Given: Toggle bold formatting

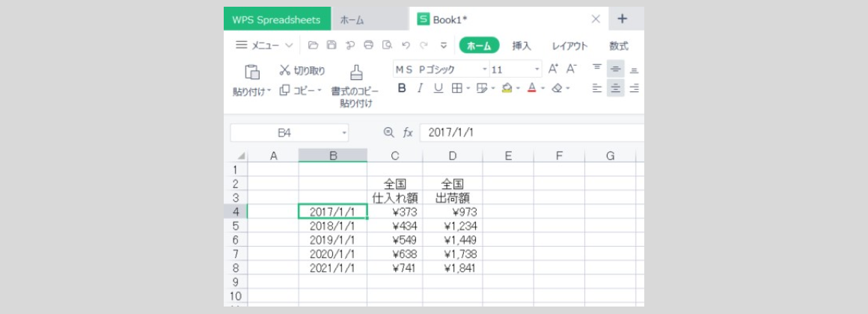Looking at the screenshot, I should click(x=402, y=88).
